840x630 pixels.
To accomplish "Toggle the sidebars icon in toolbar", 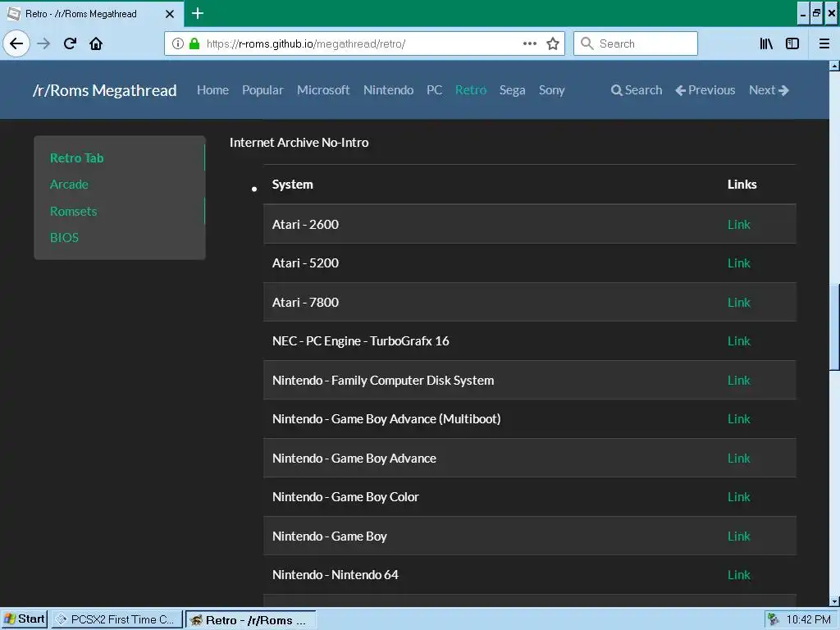I will click(x=792, y=43).
